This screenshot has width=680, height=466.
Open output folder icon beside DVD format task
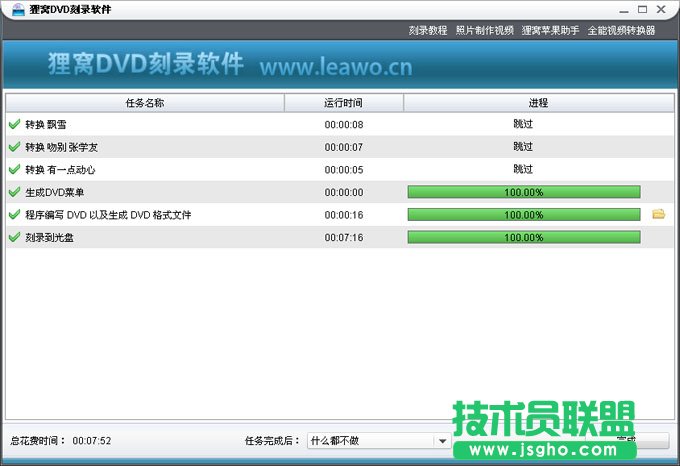tap(658, 214)
